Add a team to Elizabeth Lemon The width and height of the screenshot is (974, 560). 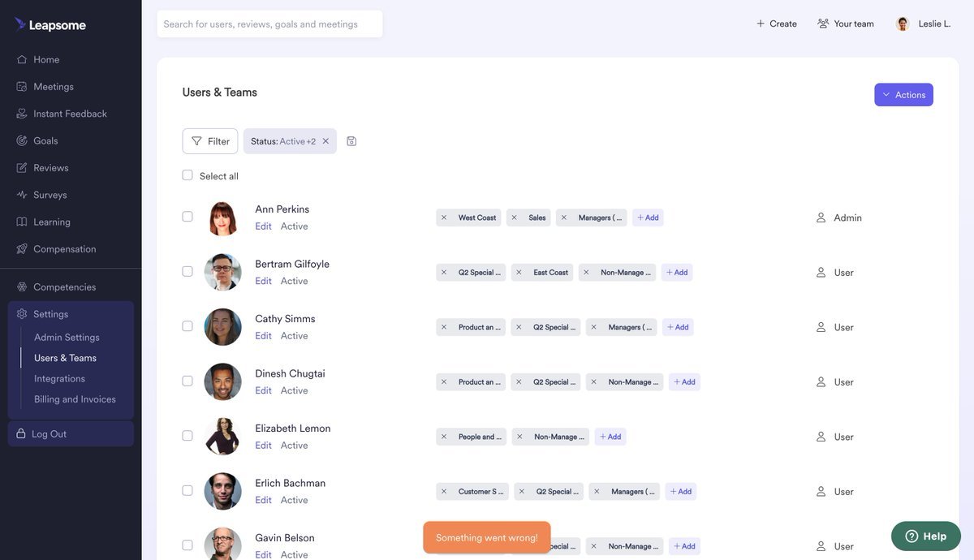(610, 437)
